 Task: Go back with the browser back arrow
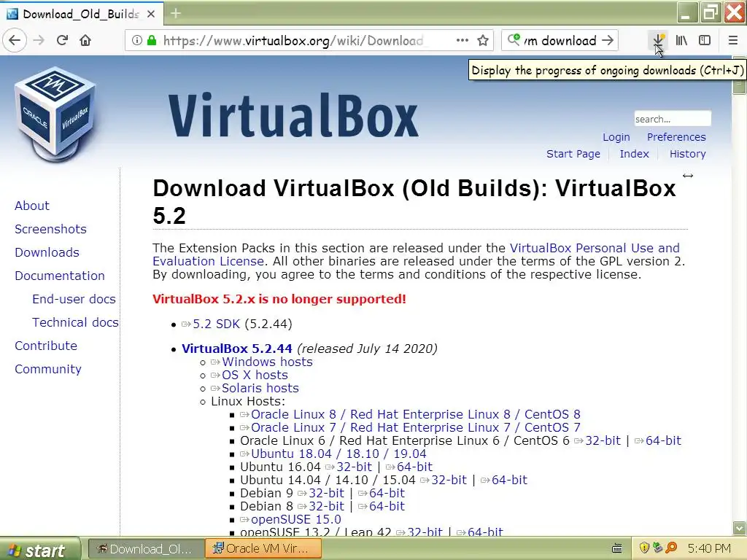click(15, 41)
